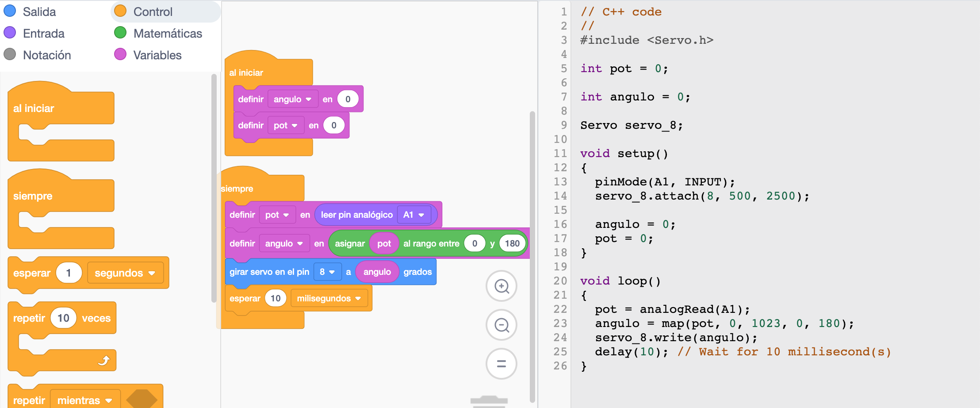Viewport: 980px width, 408px height.
Task: Select the blue Salida category circle
Action: (10, 11)
